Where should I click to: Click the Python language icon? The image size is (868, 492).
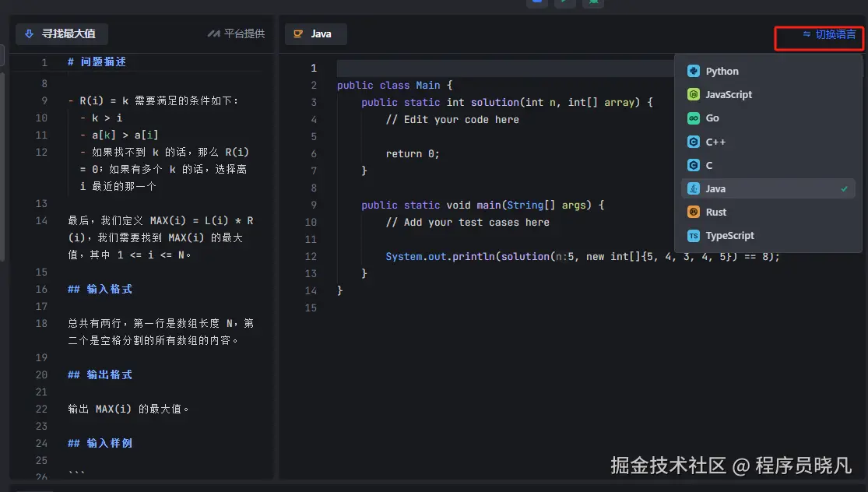[x=693, y=71]
